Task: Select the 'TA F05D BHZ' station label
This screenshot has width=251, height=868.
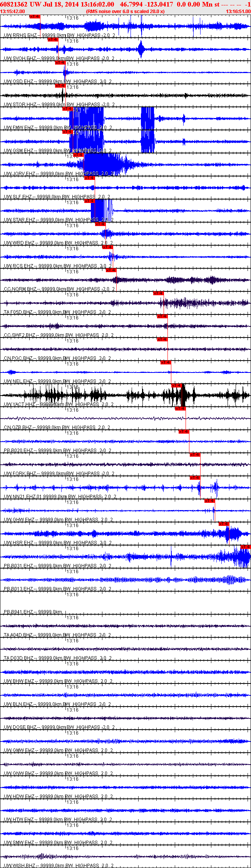Action: tap(19, 312)
